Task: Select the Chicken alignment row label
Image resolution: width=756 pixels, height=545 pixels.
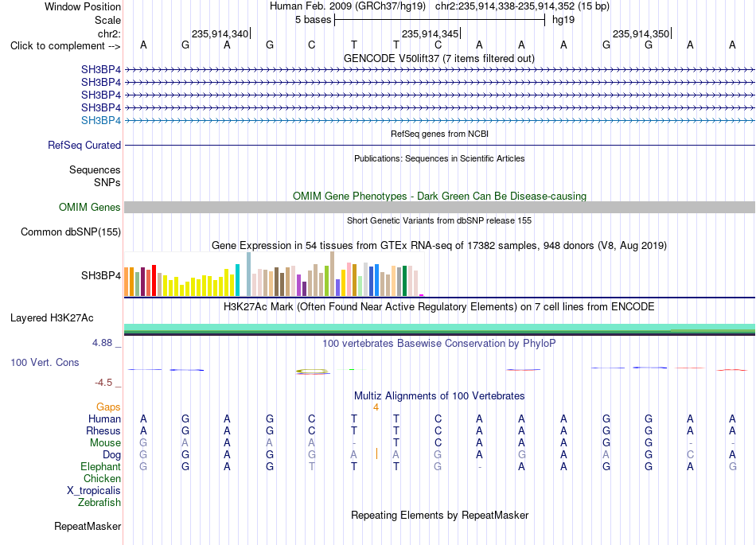Action: tap(102, 478)
